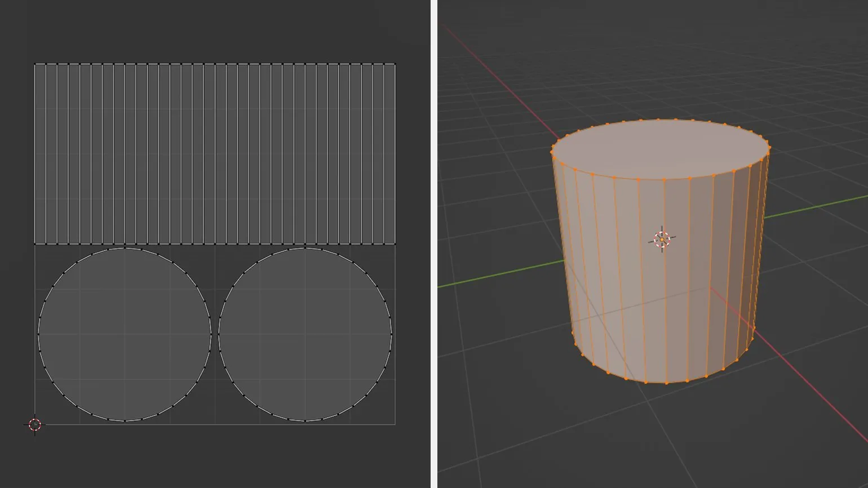Click the 3D cursor at the cylinder's center
This screenshot has height=488, width=868.
click(x=662, y=239)
